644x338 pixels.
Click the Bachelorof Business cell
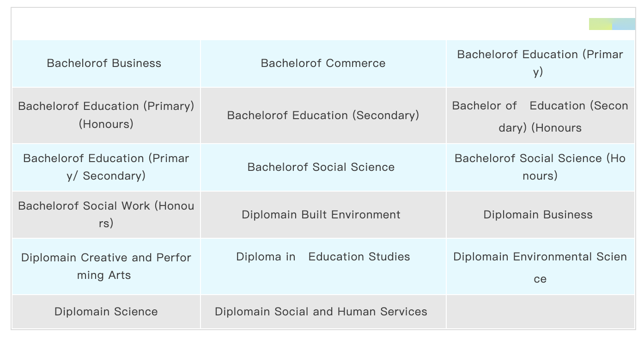pos(104,63)
